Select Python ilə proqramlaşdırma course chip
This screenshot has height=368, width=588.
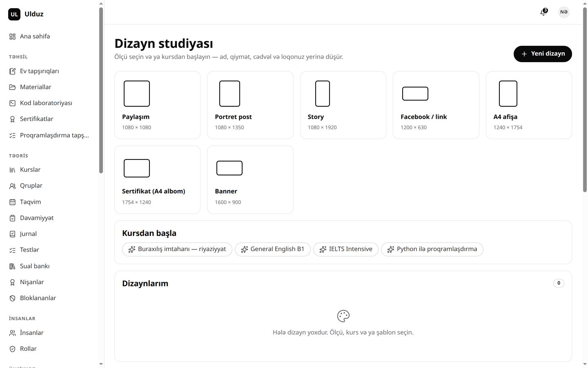click(432, 249)
